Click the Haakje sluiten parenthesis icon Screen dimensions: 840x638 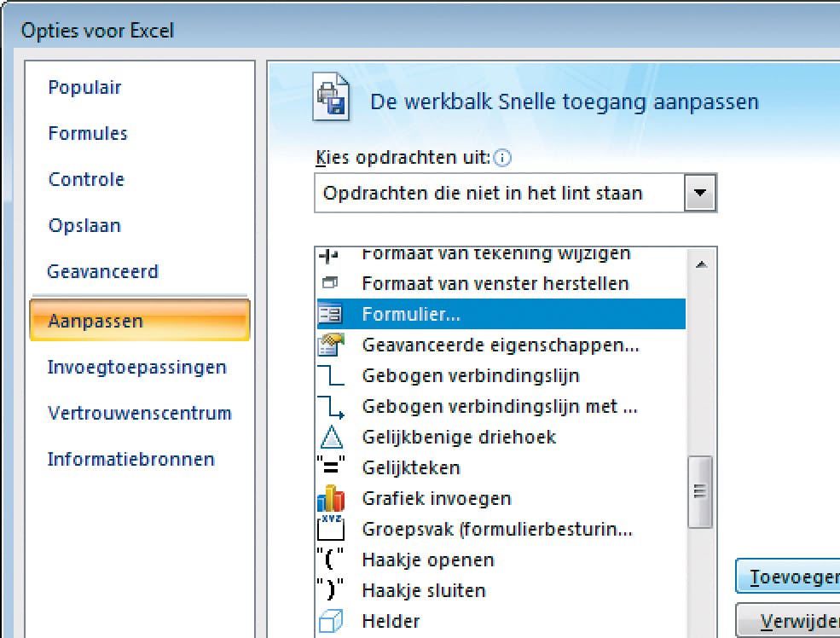coord(330,589)
